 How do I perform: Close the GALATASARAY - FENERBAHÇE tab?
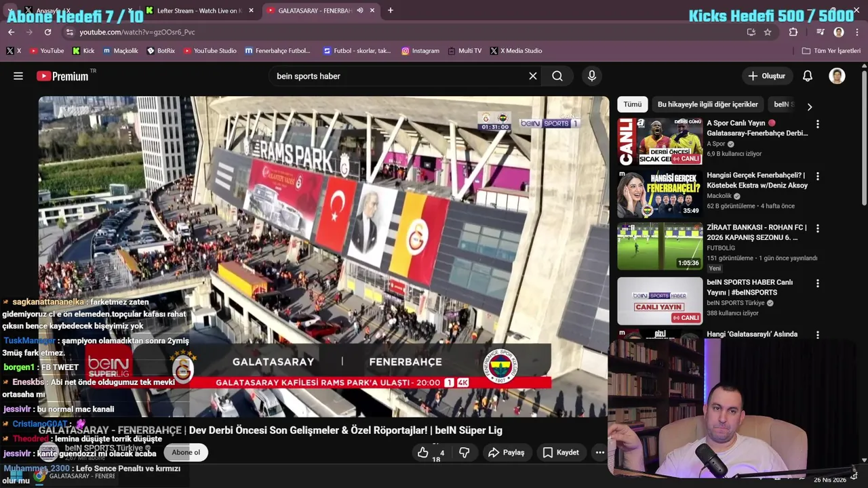point(372,10)
